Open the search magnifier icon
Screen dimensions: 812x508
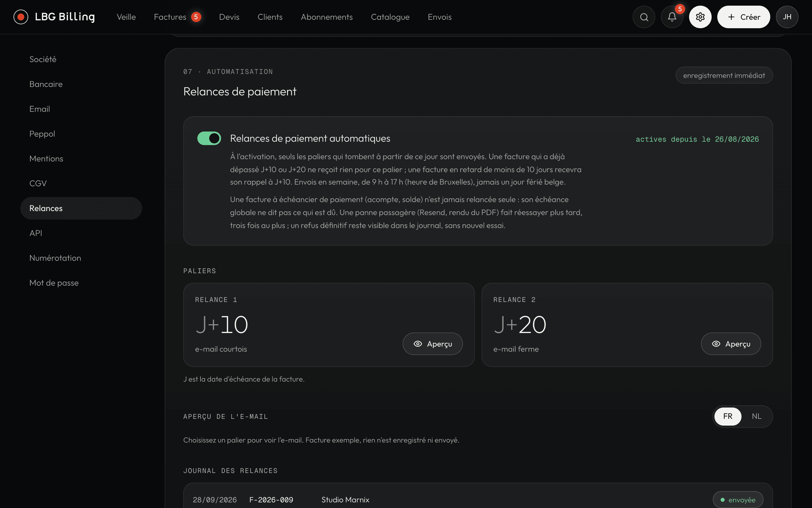point(644,17)
